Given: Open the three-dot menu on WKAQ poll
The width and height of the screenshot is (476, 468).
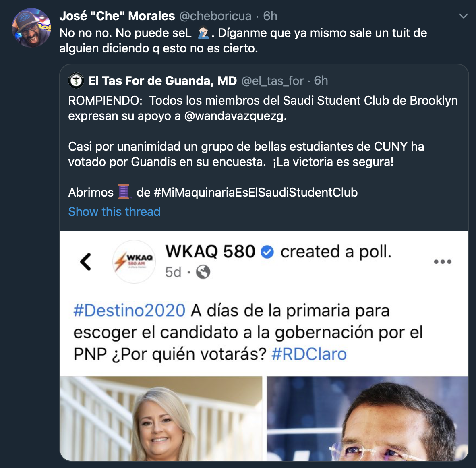Looking at the screenshot, I should (x=443, y=261).
